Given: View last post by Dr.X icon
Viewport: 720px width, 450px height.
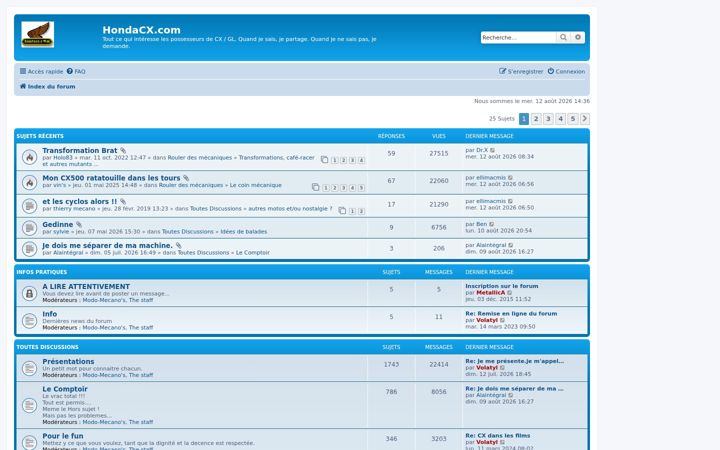Looking at the screenshot, I should tap(493, 151).
